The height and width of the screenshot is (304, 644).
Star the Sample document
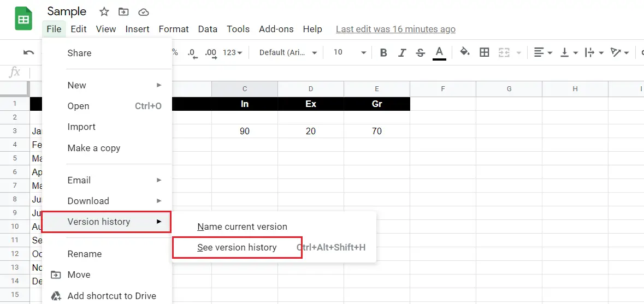[x=104, y=12]
